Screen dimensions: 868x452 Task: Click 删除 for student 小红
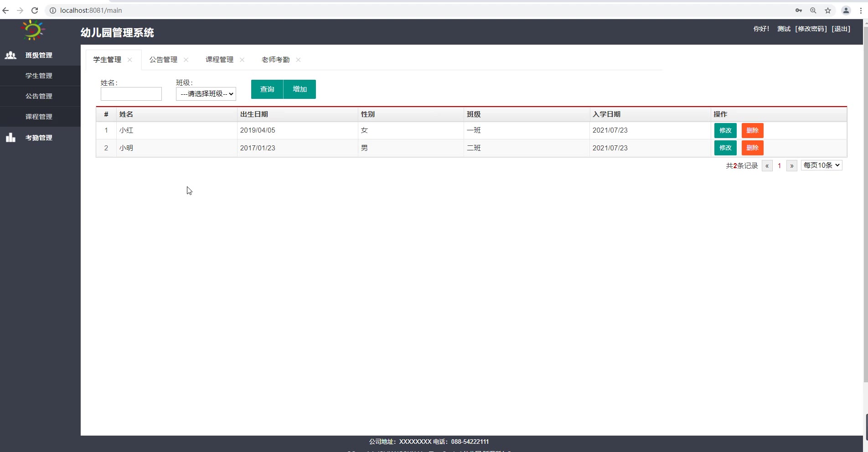pos(753,130)
